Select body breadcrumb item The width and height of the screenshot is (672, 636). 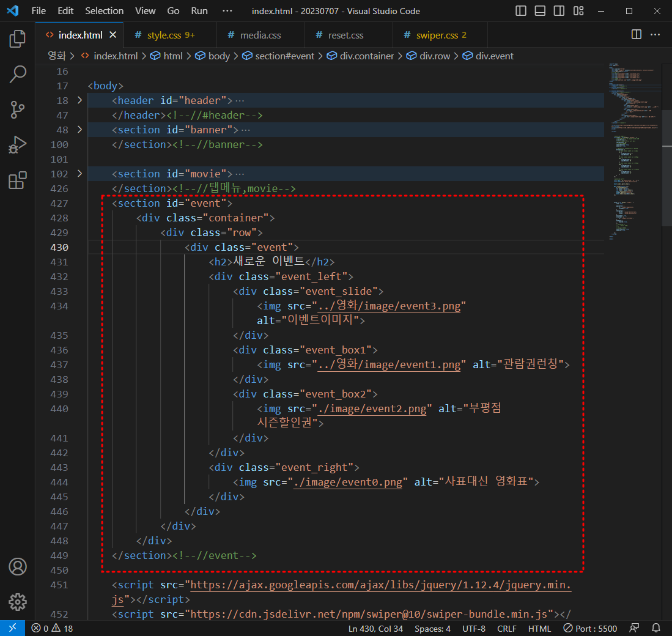(x=213, y=56)
